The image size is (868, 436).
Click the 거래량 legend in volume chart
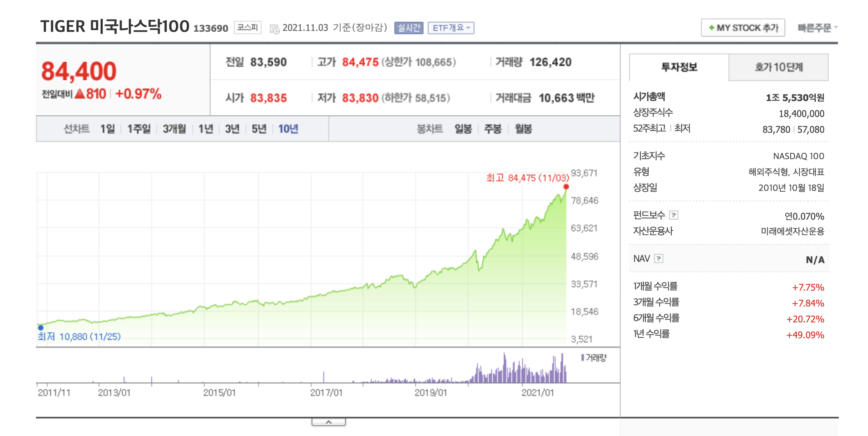click(x=594, y=357)
